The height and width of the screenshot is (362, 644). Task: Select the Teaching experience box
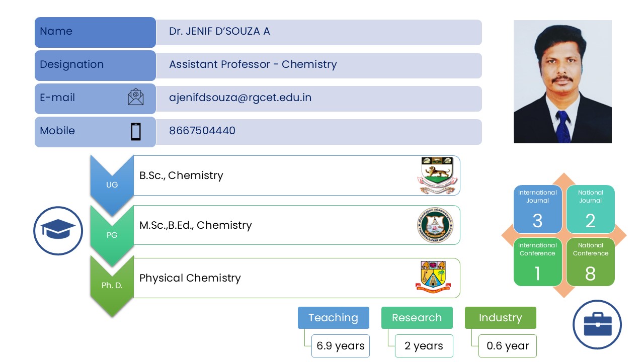[x=333, y=318]
